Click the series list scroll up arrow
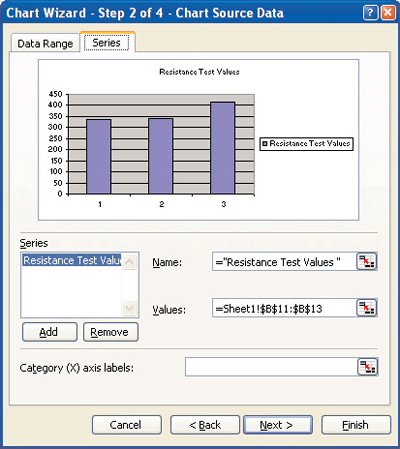This screenshot has height=449, width=400. click(129, 261)
